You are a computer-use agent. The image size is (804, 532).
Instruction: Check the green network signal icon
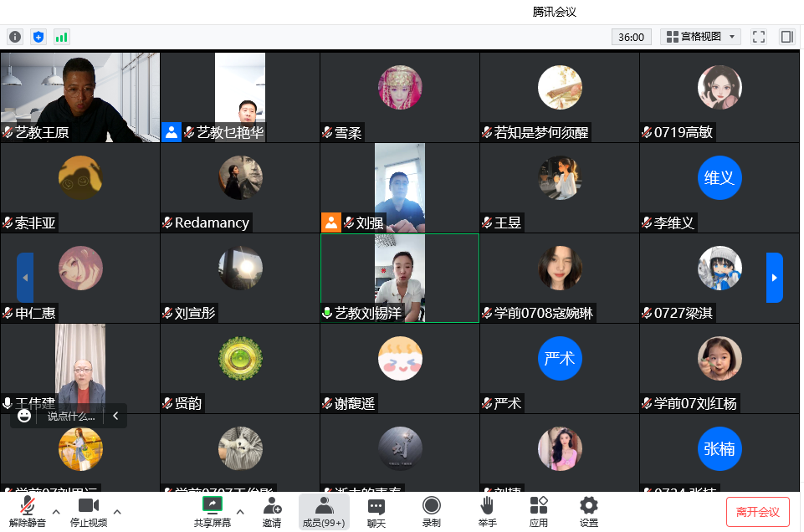(x=62, y=37)
